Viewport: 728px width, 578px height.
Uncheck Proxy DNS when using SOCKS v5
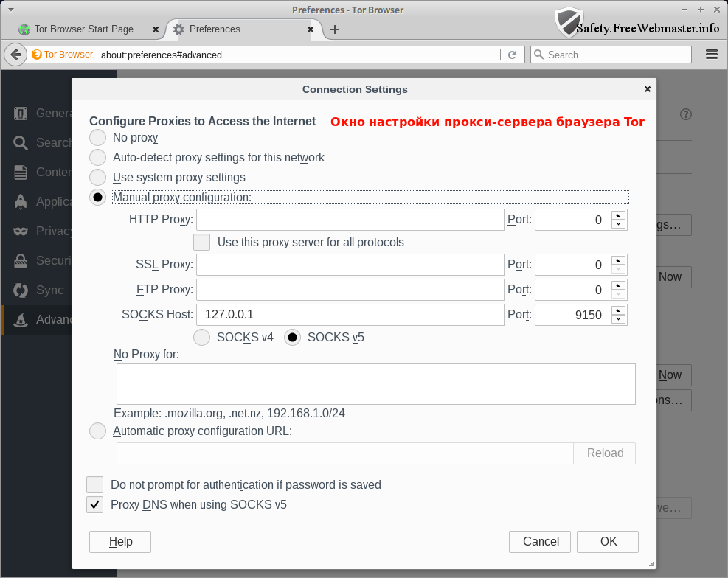click(x=94, y=505)
